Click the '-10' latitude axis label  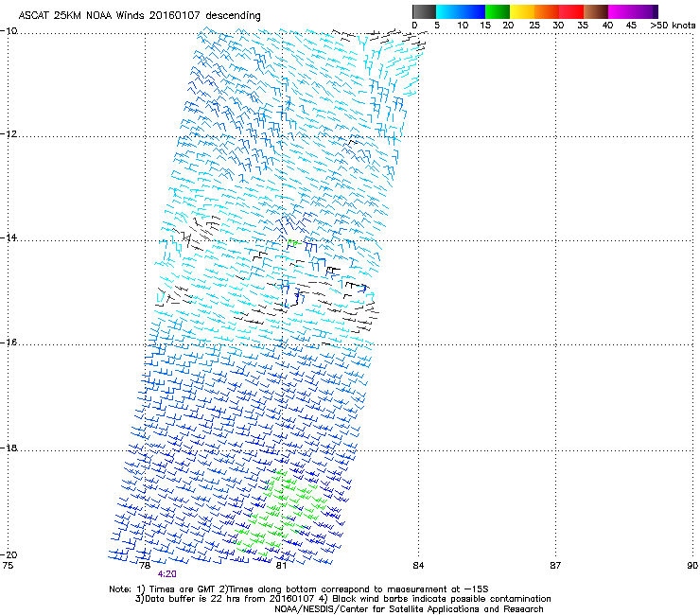pos(9,31)
